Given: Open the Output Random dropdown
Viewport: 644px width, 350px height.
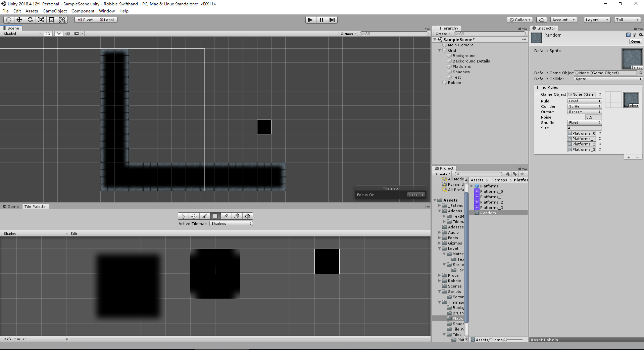Looking at the screenshot, I should [x=584, y=112].
